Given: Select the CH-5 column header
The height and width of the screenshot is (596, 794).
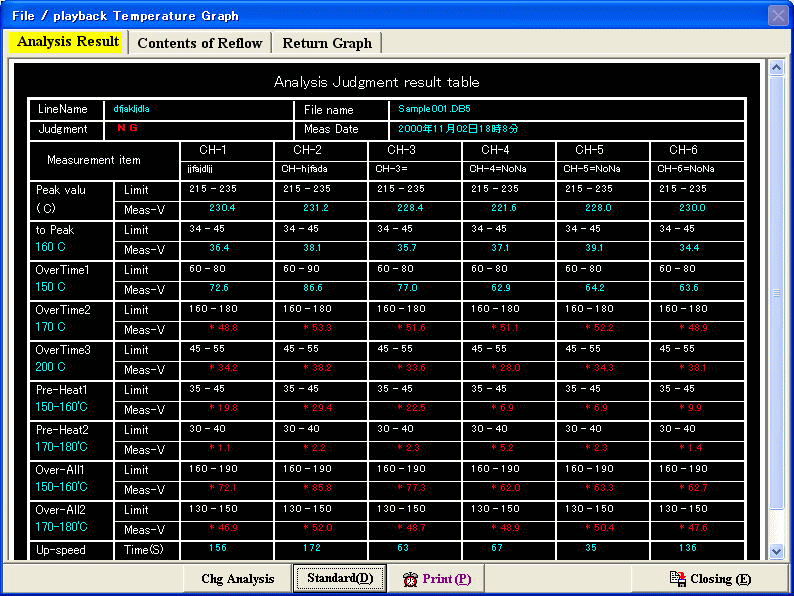Looking at the screenshot, I should 589,150.
